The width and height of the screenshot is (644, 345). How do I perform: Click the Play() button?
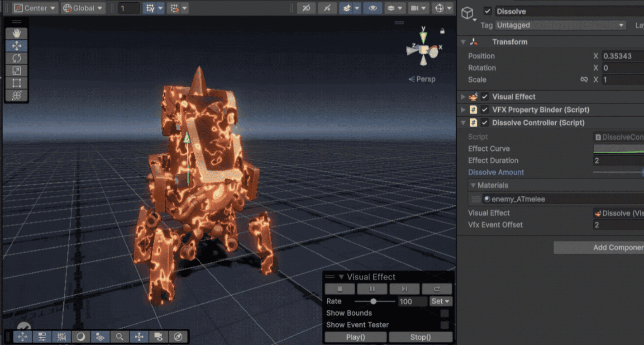(356, 337)
